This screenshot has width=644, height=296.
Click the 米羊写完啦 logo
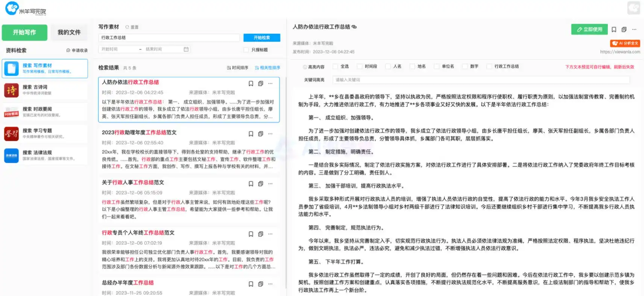point(25,8)
